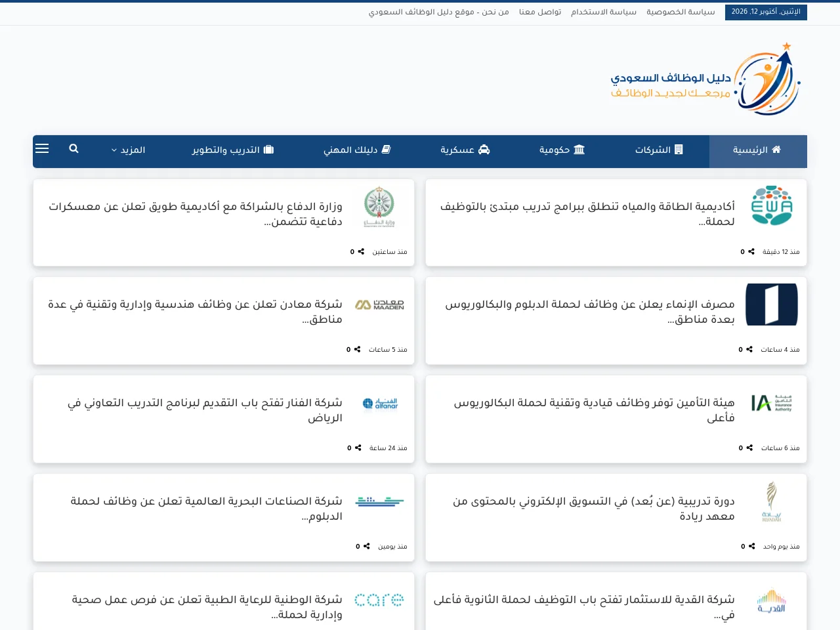Image resolution: width=840 pixels, height=630 pixels.
Task: Open the Ministry of Defense emblem thumbnail
Action: (x=379, y=206)
